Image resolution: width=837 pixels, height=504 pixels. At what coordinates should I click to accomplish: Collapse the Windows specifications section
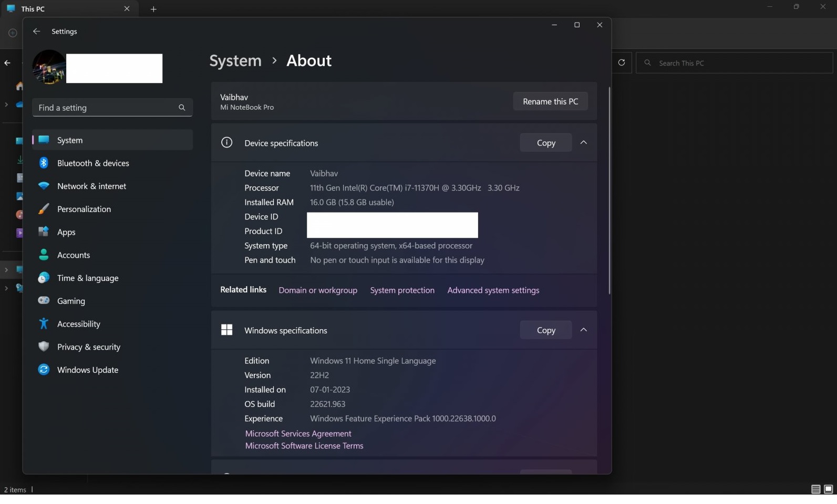[584, 330]
